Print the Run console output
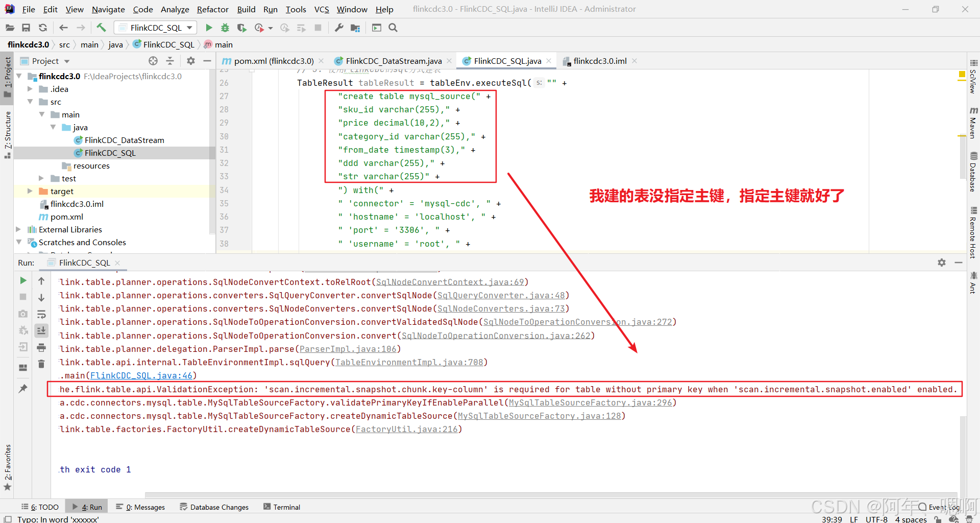 [41, 347]
